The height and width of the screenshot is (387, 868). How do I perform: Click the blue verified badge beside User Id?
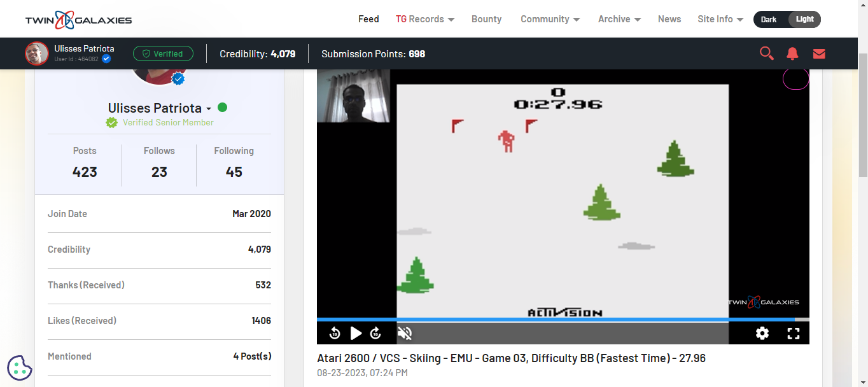coord(106,59)
